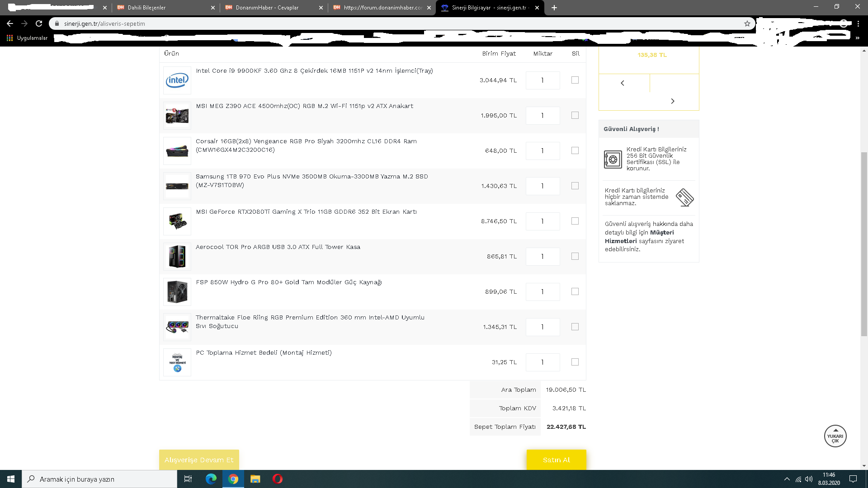868x488 pixels.
Task: Click the Thermaltake cooler thumbnail
Action: coord(177,327)
